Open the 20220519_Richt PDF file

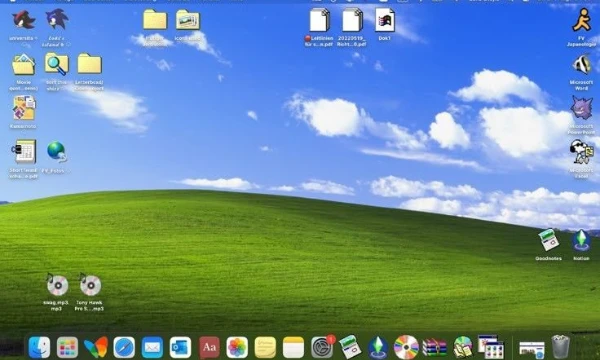coord(352,20)
